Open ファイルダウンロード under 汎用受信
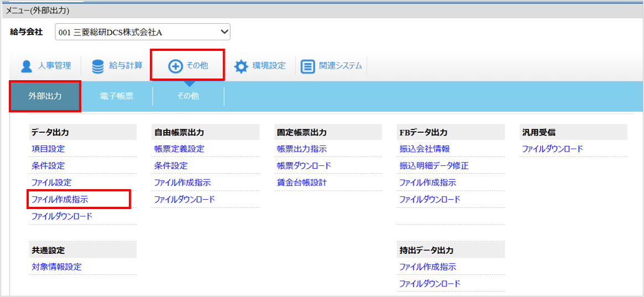The height and width of the screenshot is (297, 644). (x=552, y=149)
